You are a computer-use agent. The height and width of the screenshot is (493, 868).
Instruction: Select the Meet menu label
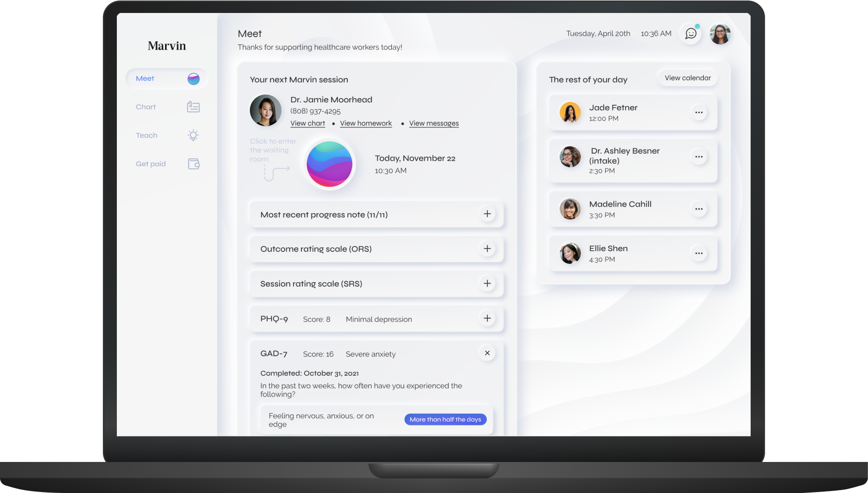coord(145,79)
